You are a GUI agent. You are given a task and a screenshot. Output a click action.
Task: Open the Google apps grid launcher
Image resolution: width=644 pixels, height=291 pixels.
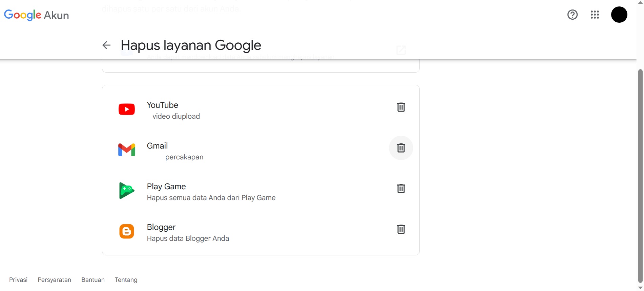tap(595, 15)
